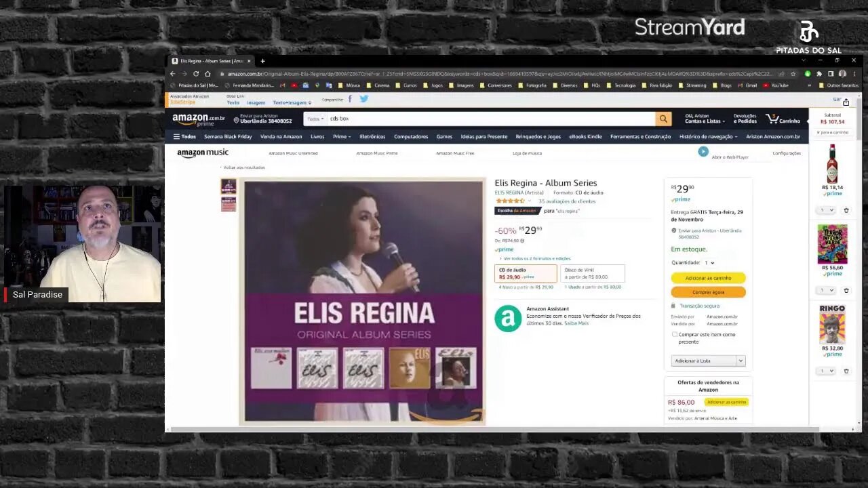This screenshot has width=868, height=488.
Task: Open Semana Black Friday nav item
Action: [x=228, y=136]
